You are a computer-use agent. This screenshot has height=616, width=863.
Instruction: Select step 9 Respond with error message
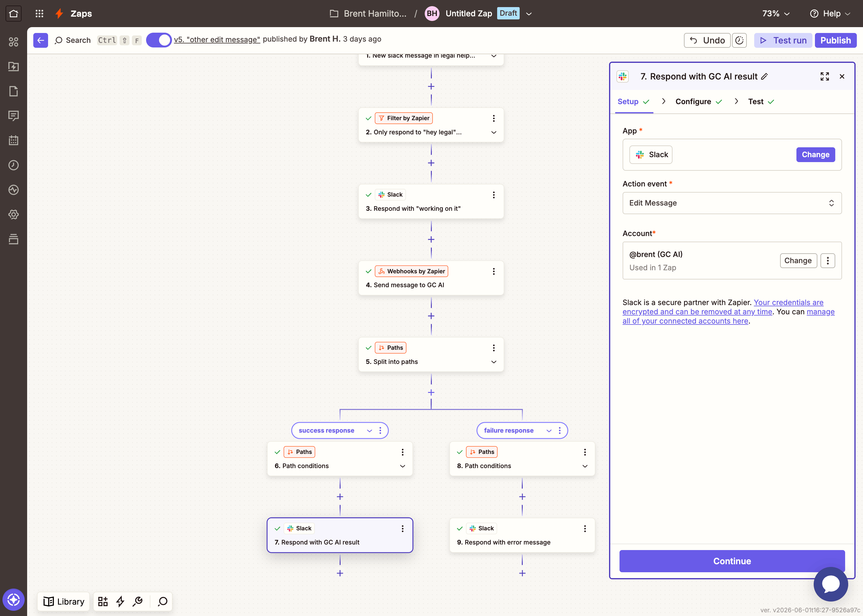click(522, 535)
